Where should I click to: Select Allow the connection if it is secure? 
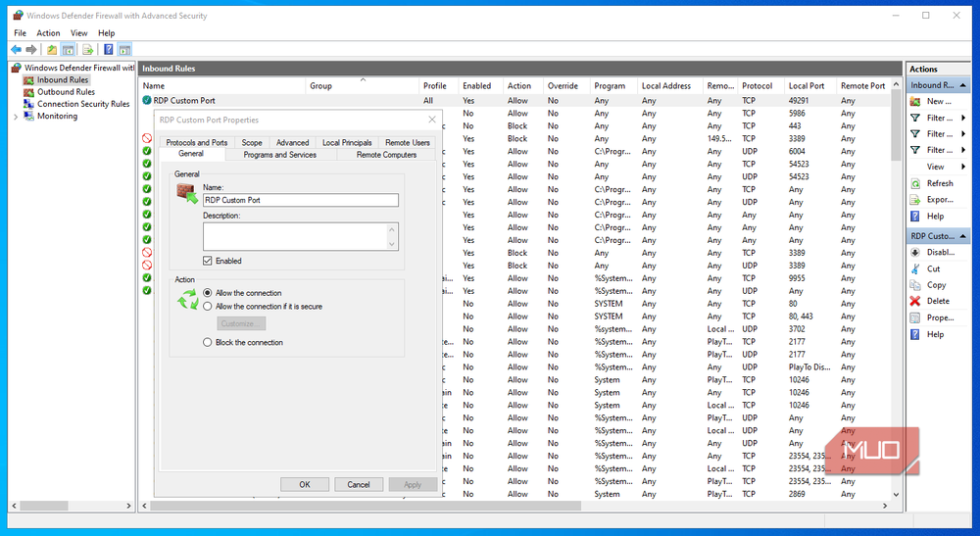208,306
